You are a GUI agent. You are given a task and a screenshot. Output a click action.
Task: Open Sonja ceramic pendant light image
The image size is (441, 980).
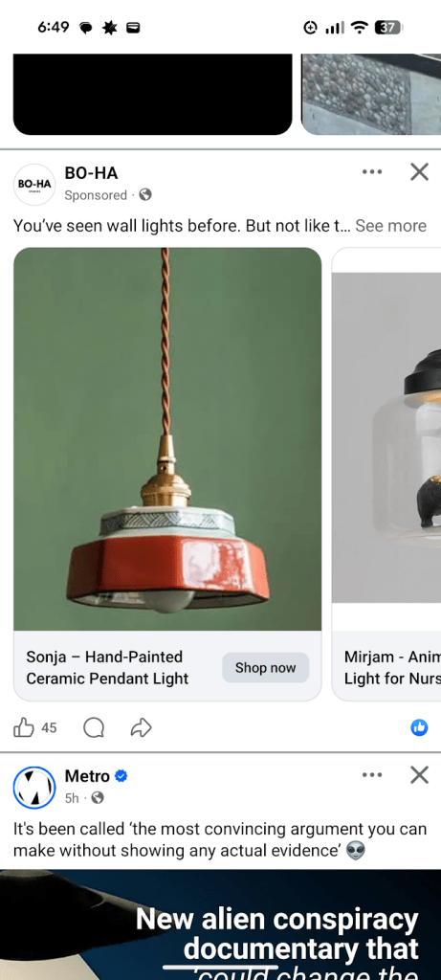pyautogui.click(x=167, y=438)
